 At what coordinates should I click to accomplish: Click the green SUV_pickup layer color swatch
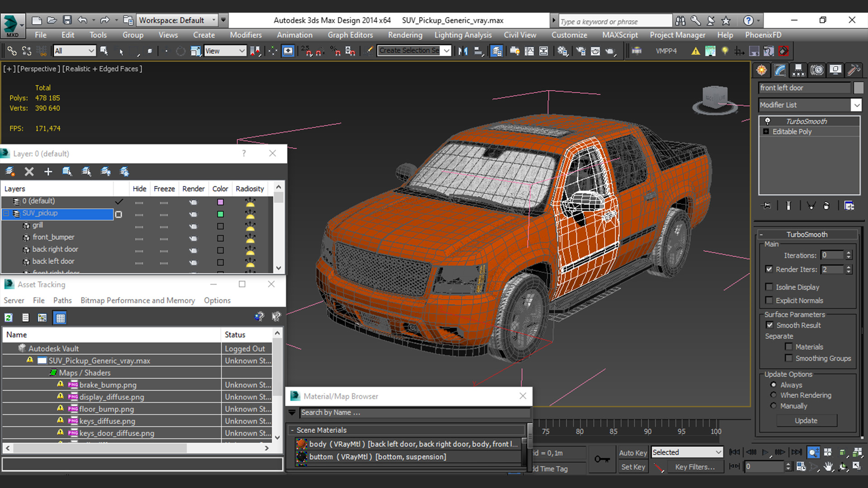tap(220, 214)
